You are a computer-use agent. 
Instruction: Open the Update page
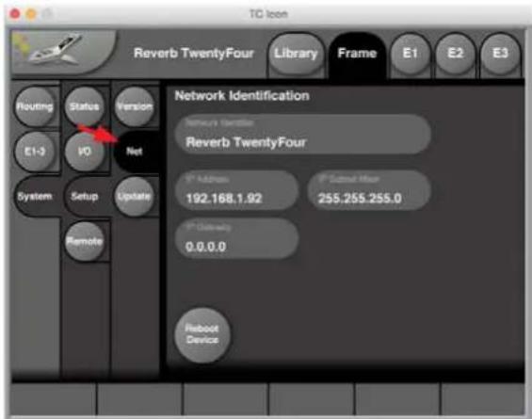tap(135, 197)
